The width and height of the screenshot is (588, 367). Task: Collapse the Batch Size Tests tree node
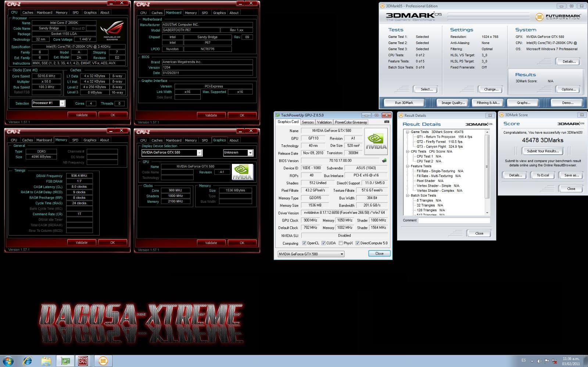pyautogui.click(x=408, y=195)
